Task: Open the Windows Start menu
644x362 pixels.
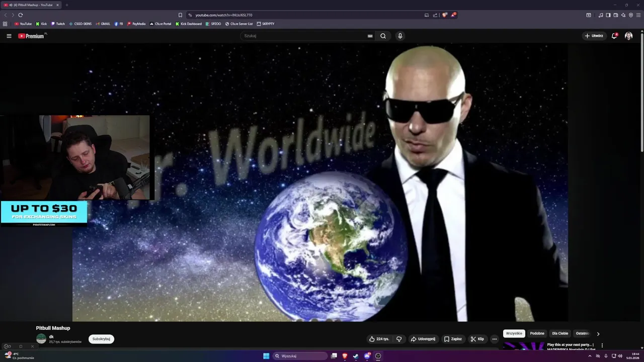Action: pyautogui.click(x=266, y=356)
